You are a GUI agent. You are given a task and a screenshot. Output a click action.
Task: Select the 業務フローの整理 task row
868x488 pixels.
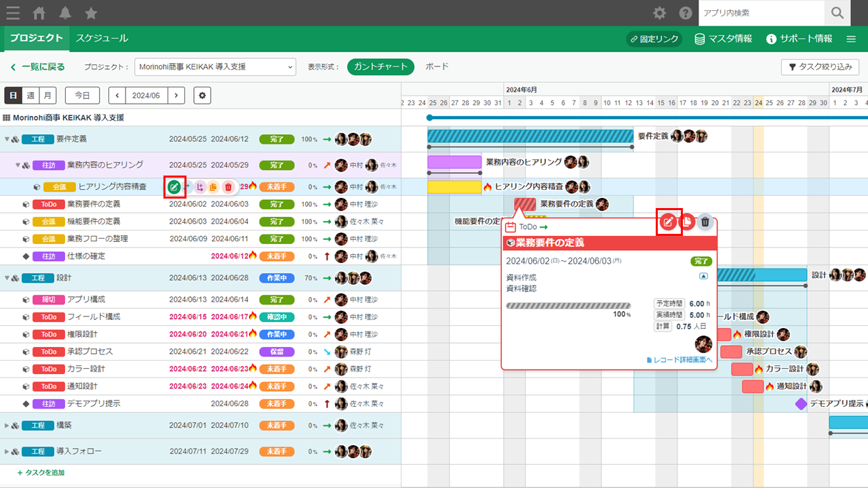click(x=200, y=239)
